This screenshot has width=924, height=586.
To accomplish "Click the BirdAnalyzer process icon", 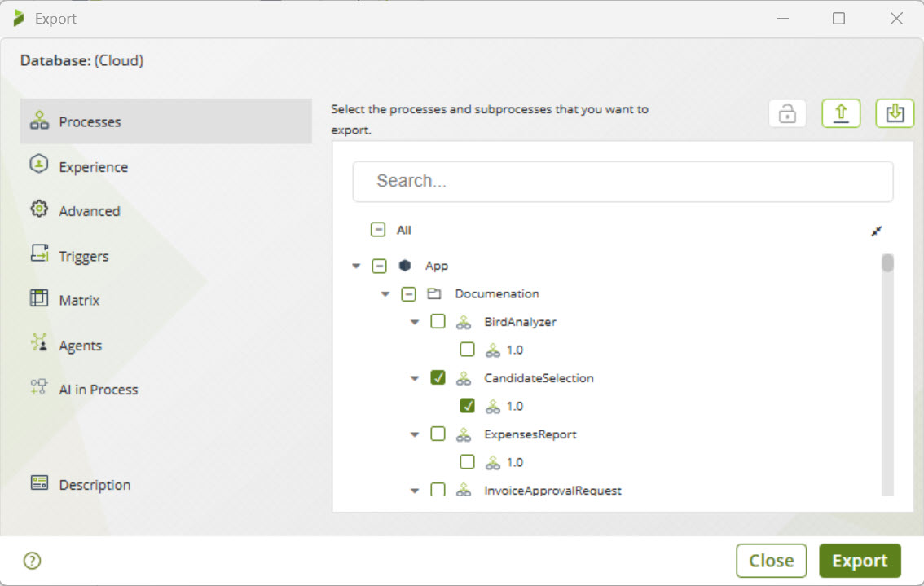I will coord(464,322).
